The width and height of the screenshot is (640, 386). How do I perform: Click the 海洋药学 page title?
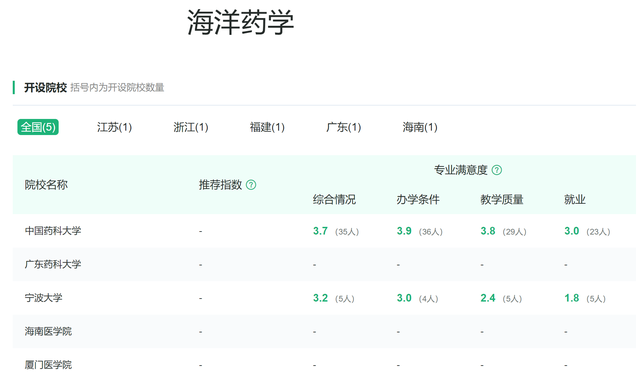pyautogui.click(x=240, y=22)
